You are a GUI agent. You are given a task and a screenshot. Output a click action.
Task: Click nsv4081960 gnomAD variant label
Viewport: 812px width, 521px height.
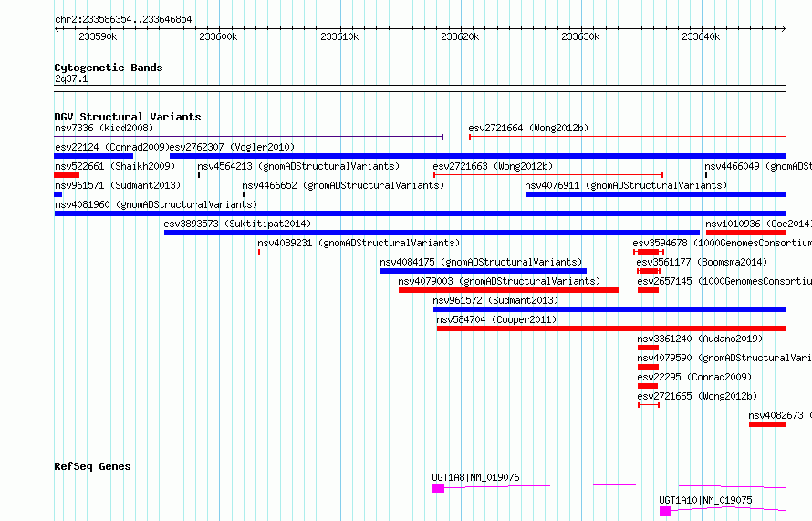click(156, 204)
